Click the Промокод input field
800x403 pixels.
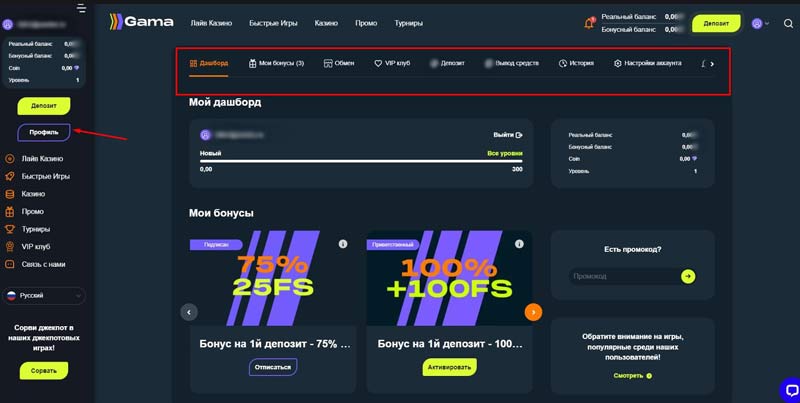pyautogui.click(x=622, y=276)
